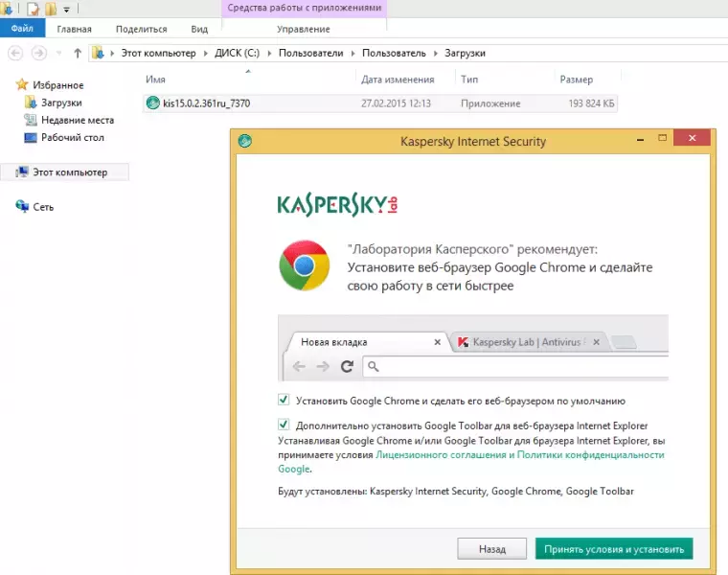The image size is (728, 575).
Task: Expand the arrow after ДИСК (C:) breadcrumb
Action: [x=269, y=54]
